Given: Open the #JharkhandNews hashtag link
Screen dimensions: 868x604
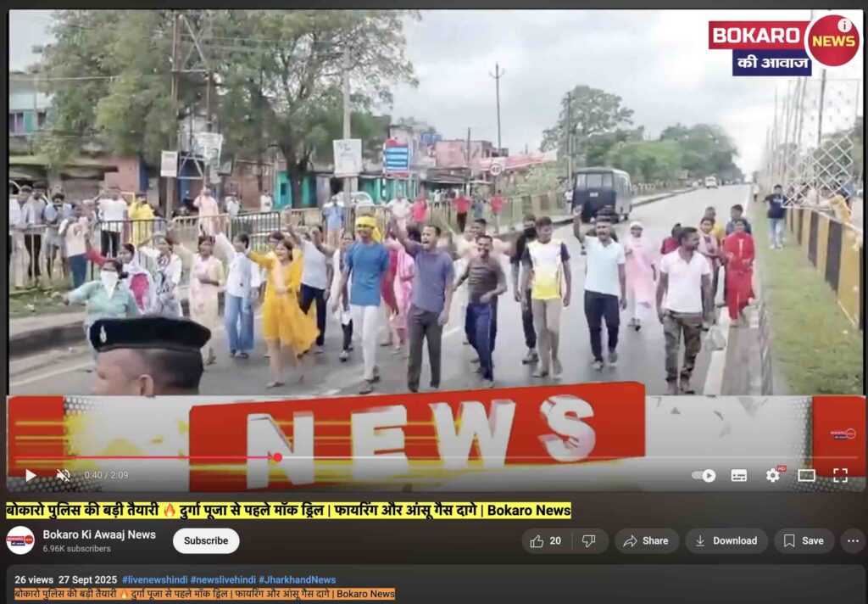Looking at the screenshot, I should pyautogui.click(x=297, y=580).
